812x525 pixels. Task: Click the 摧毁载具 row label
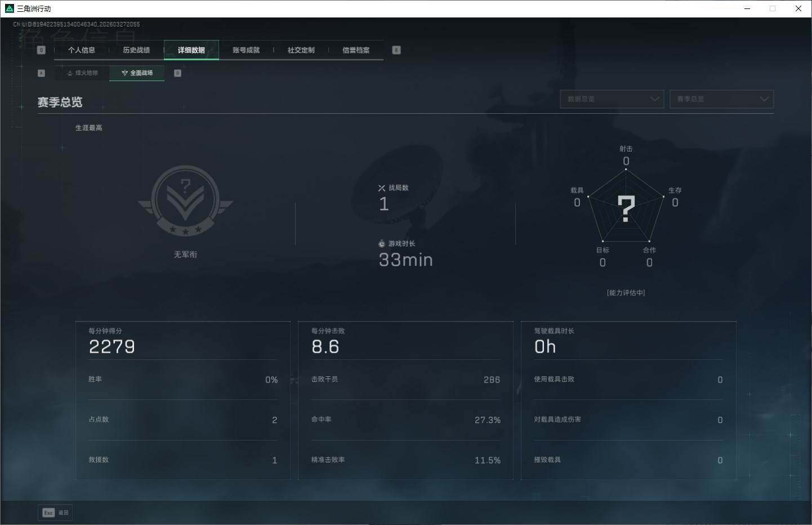click(x=547, y=460)
